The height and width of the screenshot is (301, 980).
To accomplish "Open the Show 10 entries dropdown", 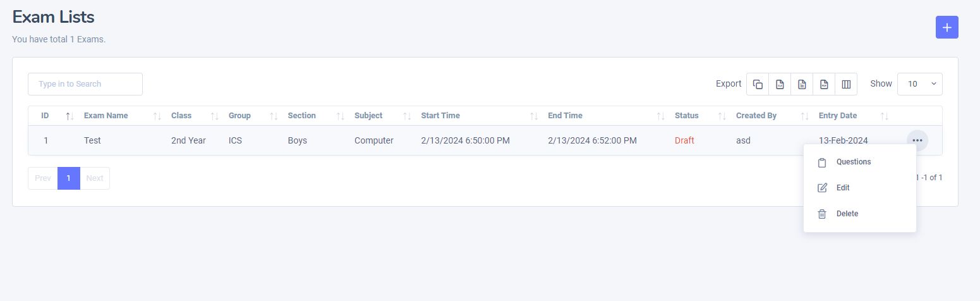I will [919, 84].
